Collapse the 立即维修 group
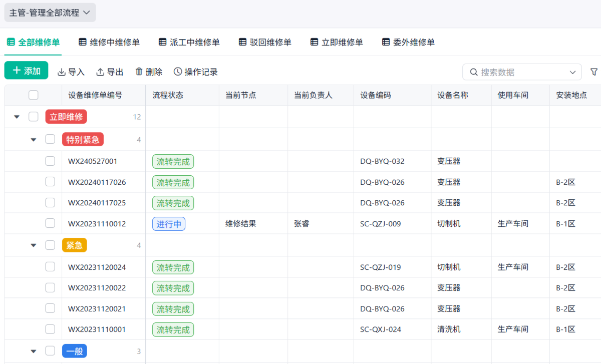 (x=17, y=117)
